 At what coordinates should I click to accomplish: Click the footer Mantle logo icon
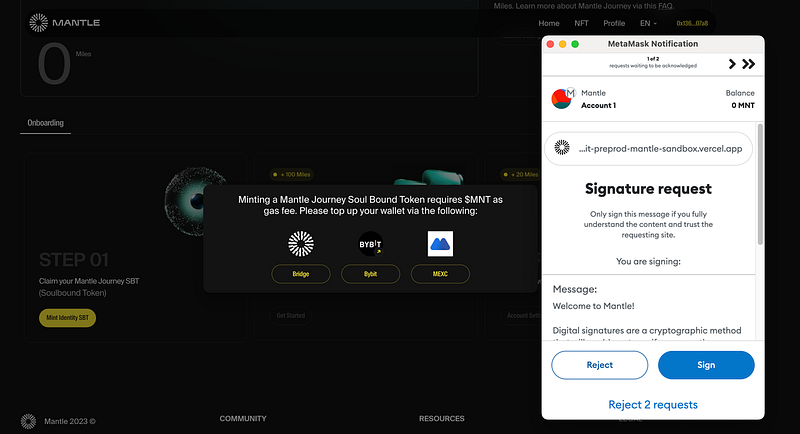pos(29,421)
